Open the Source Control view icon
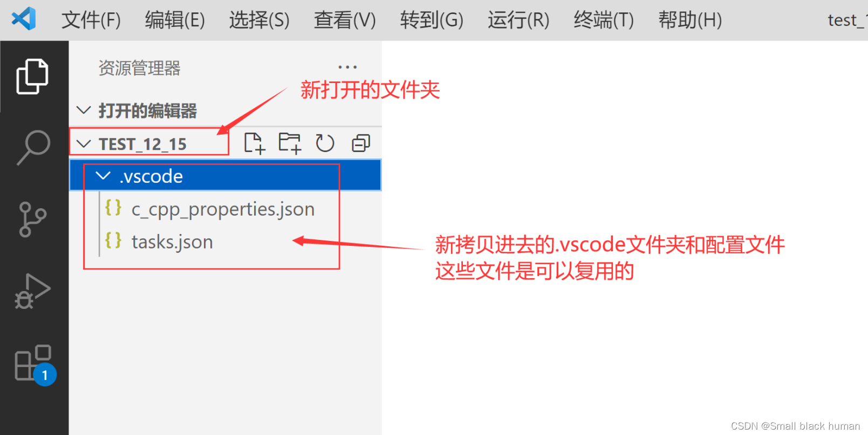 pyautogui.click(x=32, y=219)
